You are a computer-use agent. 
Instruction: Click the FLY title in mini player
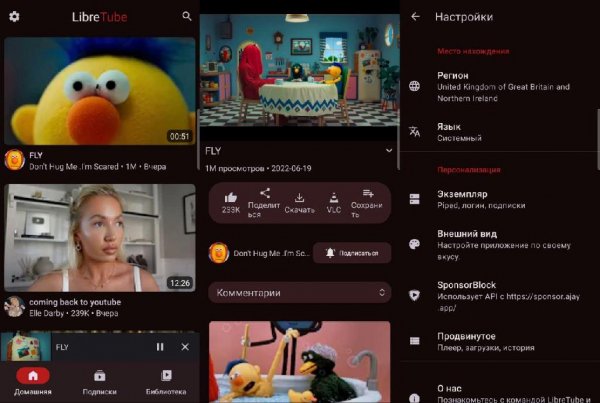click(x=62, y=347)
